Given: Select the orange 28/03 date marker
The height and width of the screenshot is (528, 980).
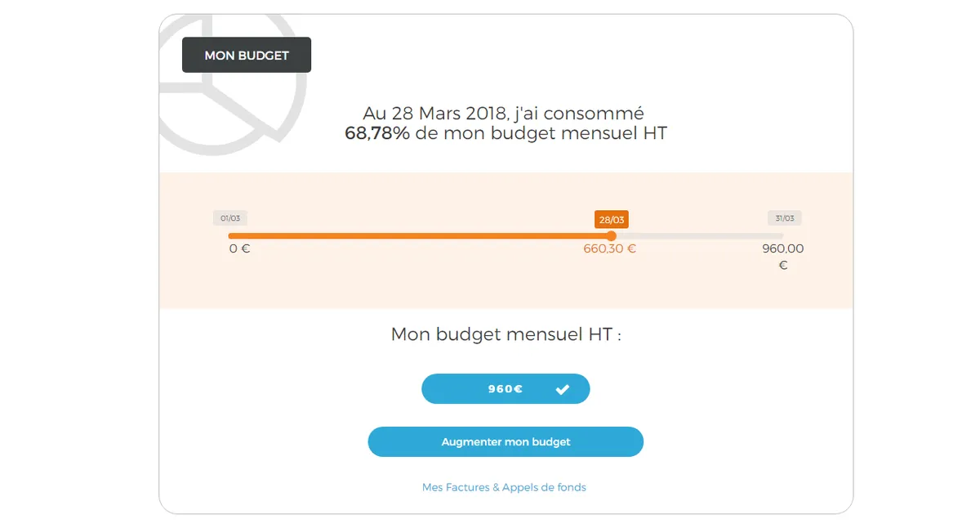Looking at the screenshot, I should tap(611, 219).
